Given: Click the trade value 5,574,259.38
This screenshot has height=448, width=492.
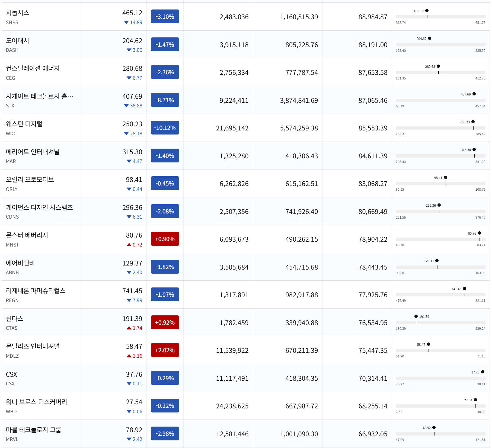Looking at the screenshot, I should tap(299, 128).
